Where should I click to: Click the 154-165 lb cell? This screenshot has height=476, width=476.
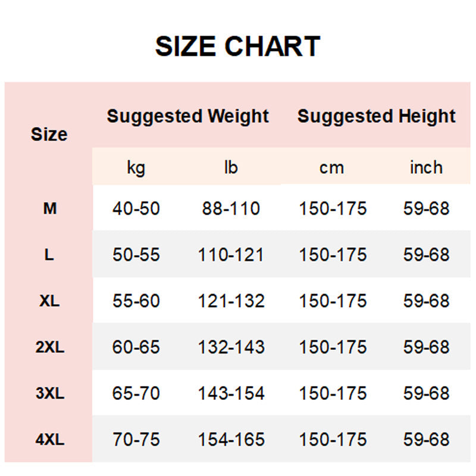pos(231,440)
